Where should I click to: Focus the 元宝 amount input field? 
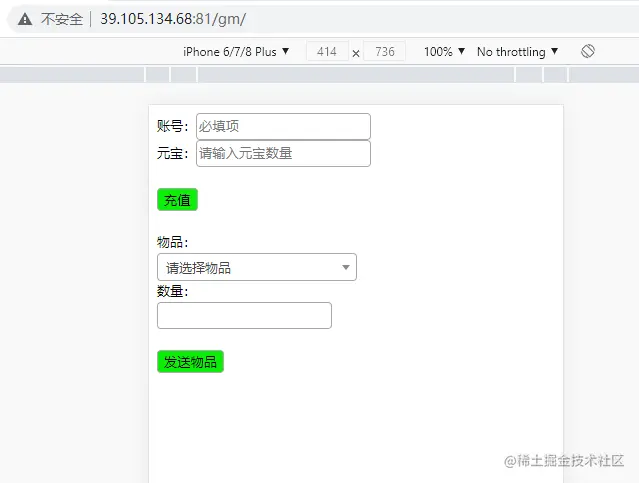point(283,153)
